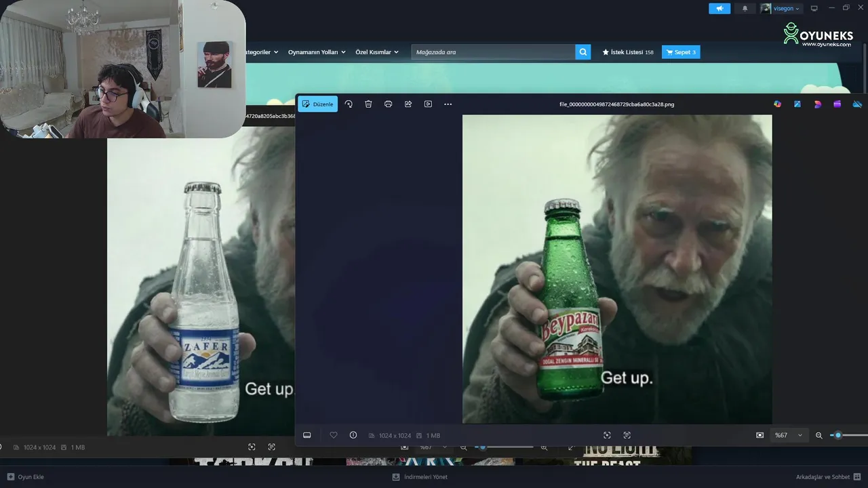Click the Zafer bottle image in back window
The width and height of the screenshot is (868, 488).
pos(205,302)
